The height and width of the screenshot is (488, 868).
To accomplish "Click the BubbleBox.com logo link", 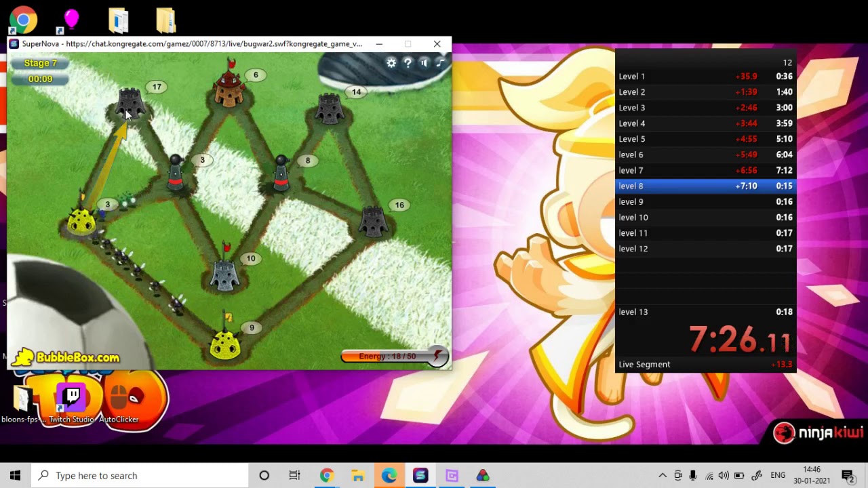I will point(66,357).
